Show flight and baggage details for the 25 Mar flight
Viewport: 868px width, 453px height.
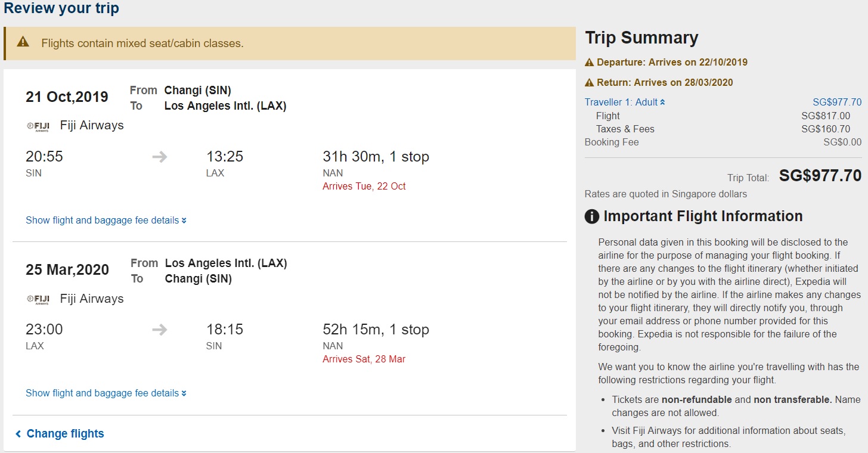pyautogui.click(x=106, y=393)
